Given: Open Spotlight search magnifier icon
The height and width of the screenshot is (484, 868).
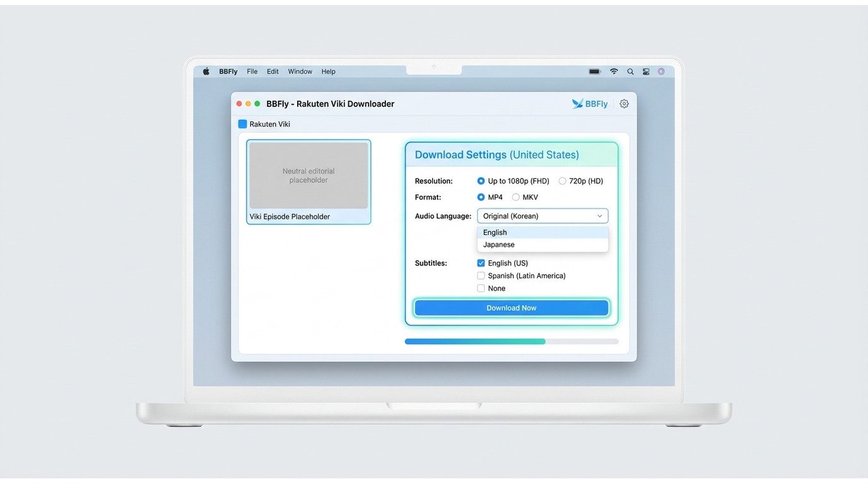Looking at the screenshot, I should pos(630,72).
